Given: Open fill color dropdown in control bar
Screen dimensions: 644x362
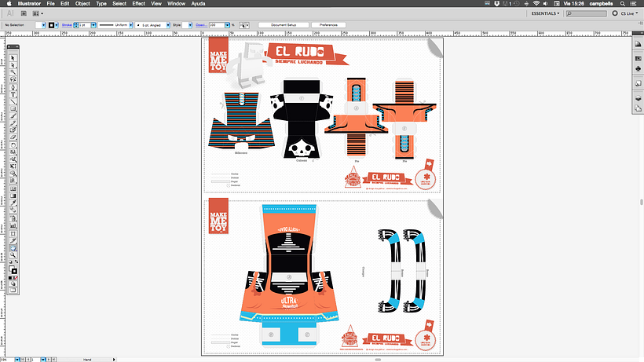Looking at the screenshot, I should [x=43, y=25].
